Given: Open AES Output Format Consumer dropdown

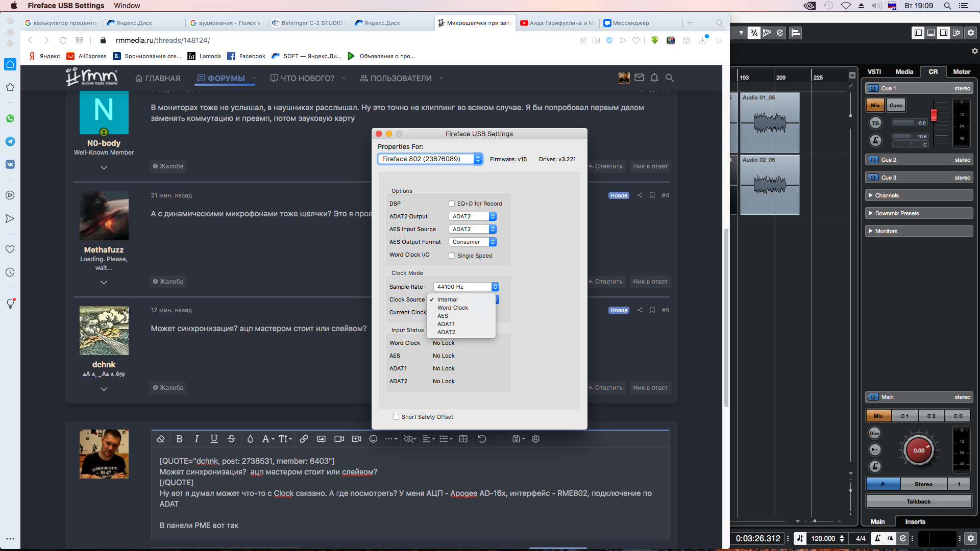Looking at the screenshot, I should coord(473,242).
